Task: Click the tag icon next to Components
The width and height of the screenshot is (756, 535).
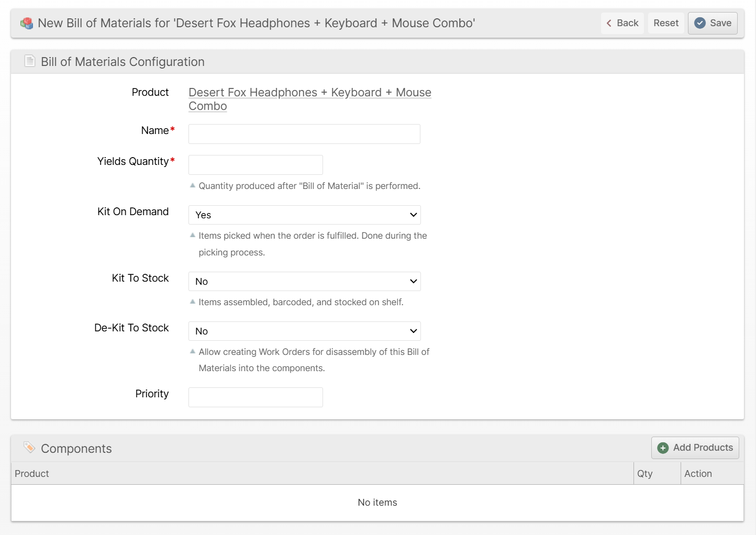Action: (29, 448)
